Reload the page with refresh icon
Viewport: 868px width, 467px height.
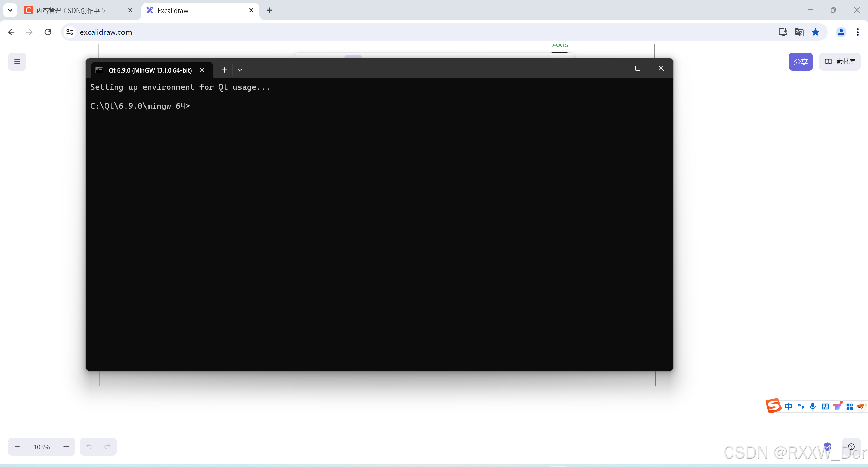[x=48, y=32]
